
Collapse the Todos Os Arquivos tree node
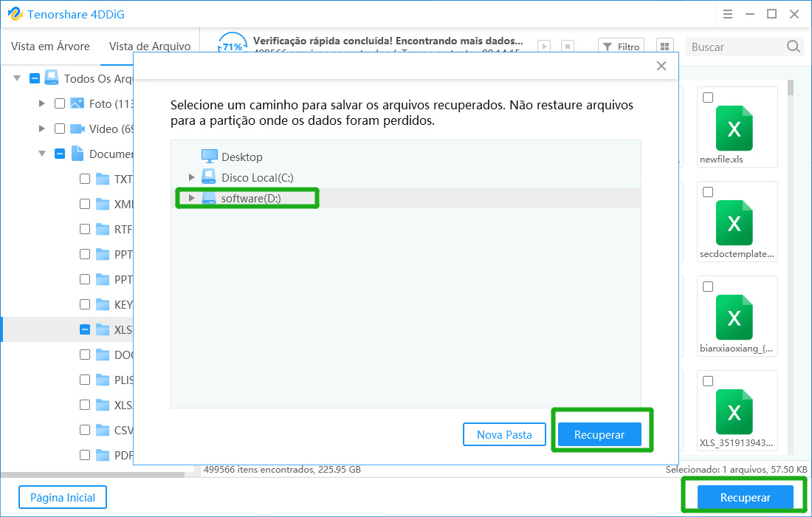point(17,78)
